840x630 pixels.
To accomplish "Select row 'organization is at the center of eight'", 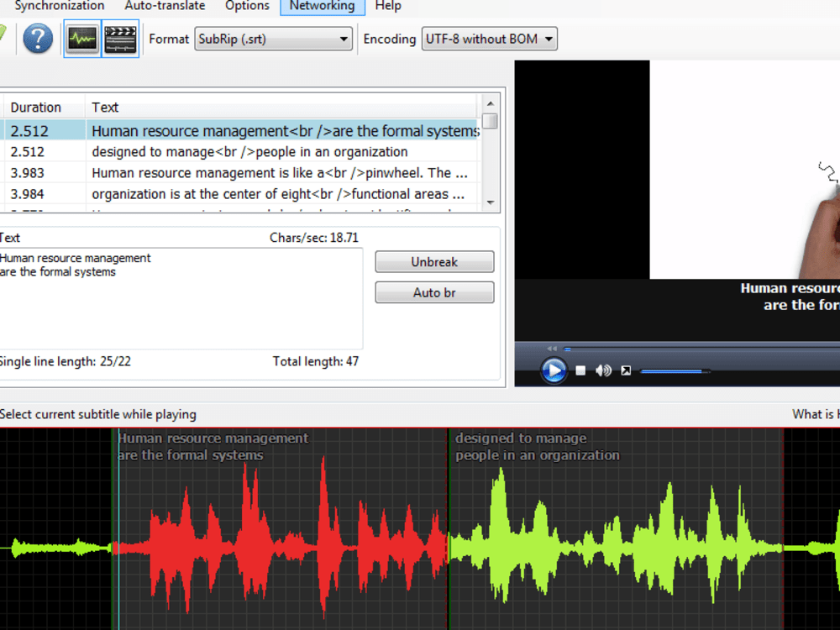I will point(239,194).
